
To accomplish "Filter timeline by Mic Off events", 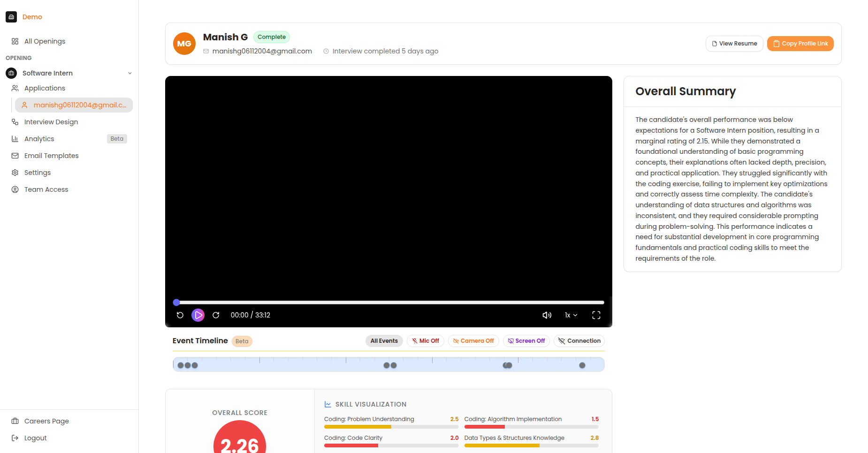I will [426, 341].
